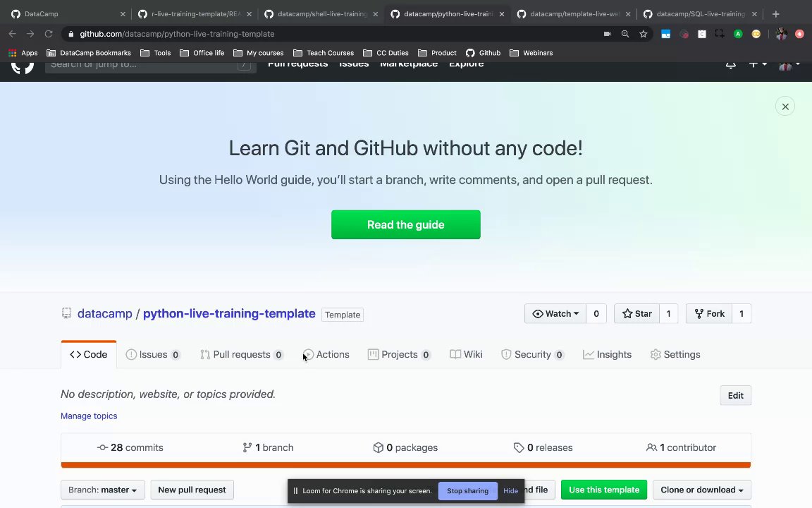Click Edit for the repository description
This screenshot has height=508, width=812.
pos(735,396)
